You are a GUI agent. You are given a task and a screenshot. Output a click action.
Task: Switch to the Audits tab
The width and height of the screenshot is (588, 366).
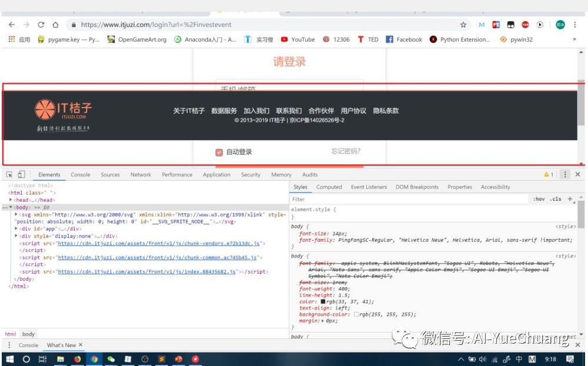[x=310, y=175]
